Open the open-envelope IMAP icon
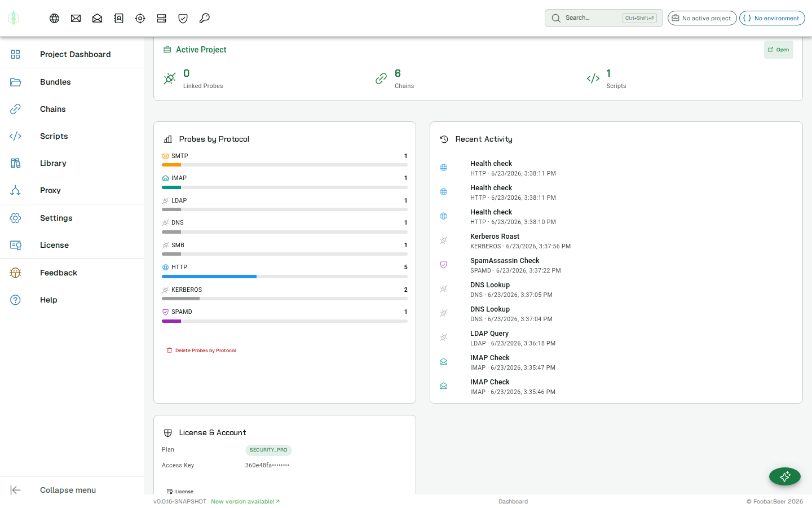812x508 pixels. tap(98, 19)
